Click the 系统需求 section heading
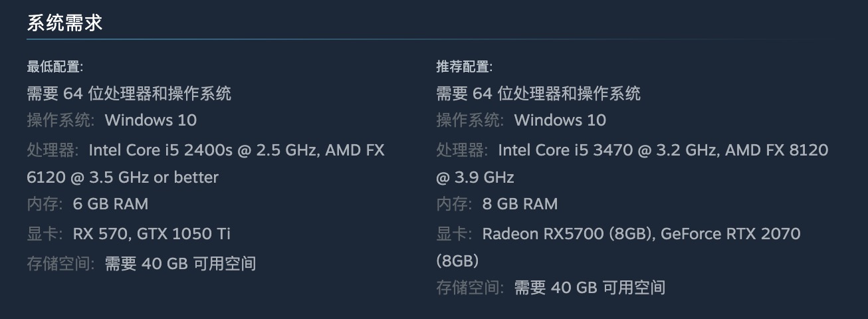Viewport: 868px width, 319px height. [x=64, y=23]
